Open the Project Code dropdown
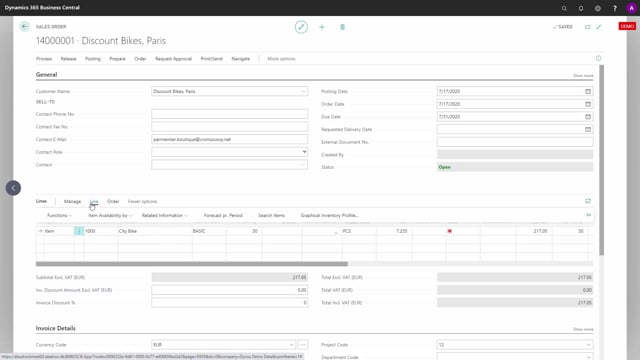The width and height of the screenshot is (640, 360). click(x=588, y=345)
